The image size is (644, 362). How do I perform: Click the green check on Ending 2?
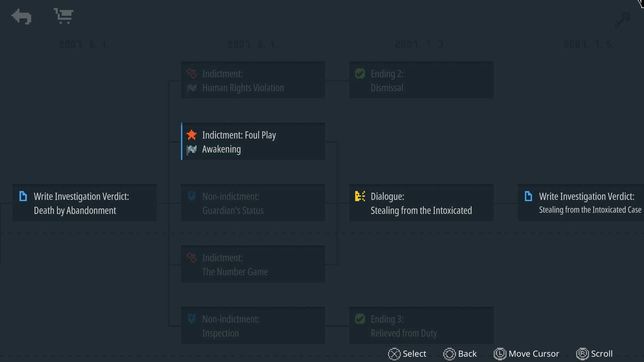[360, 73]
